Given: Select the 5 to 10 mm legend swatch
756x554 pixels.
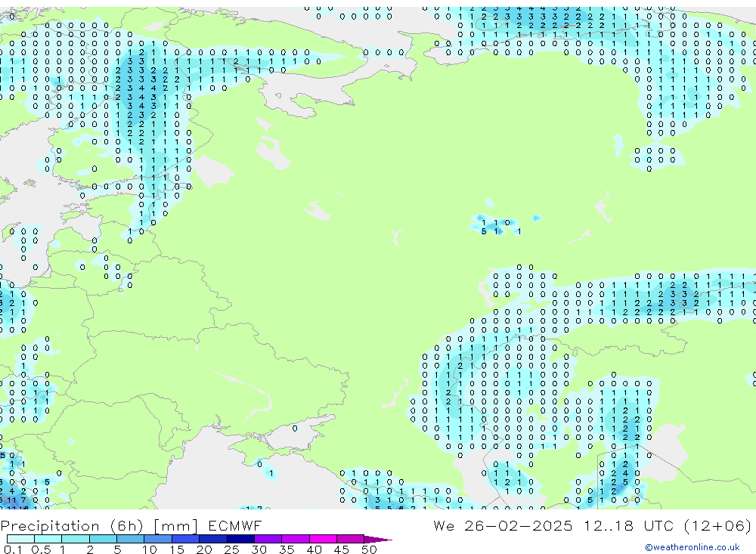Looking at the screenshot, I should 131,539.
